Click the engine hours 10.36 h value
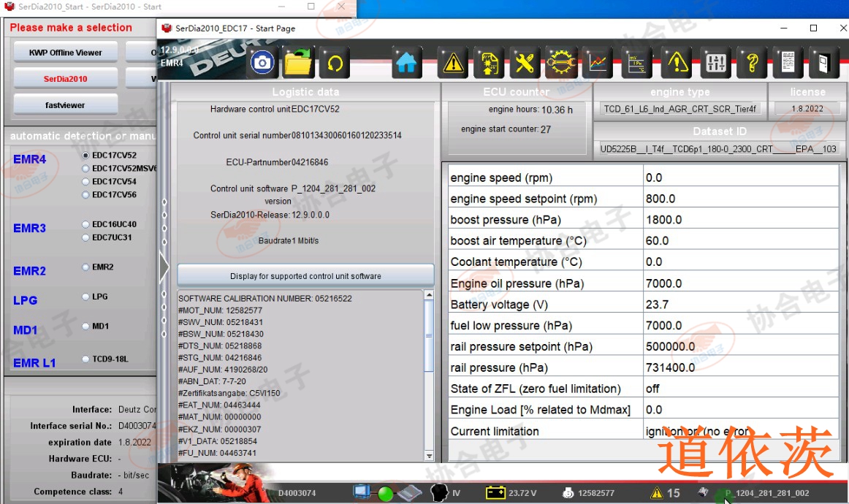 (557, 110)
